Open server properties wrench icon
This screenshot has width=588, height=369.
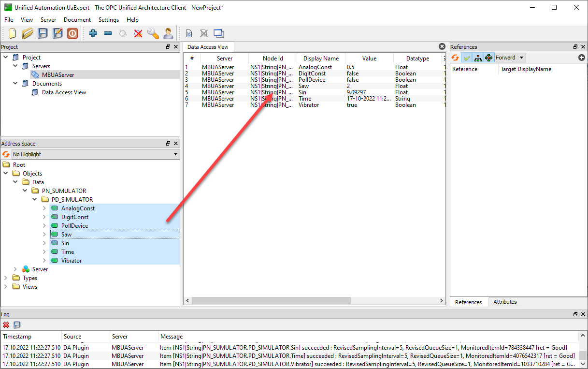coord(153,33)
